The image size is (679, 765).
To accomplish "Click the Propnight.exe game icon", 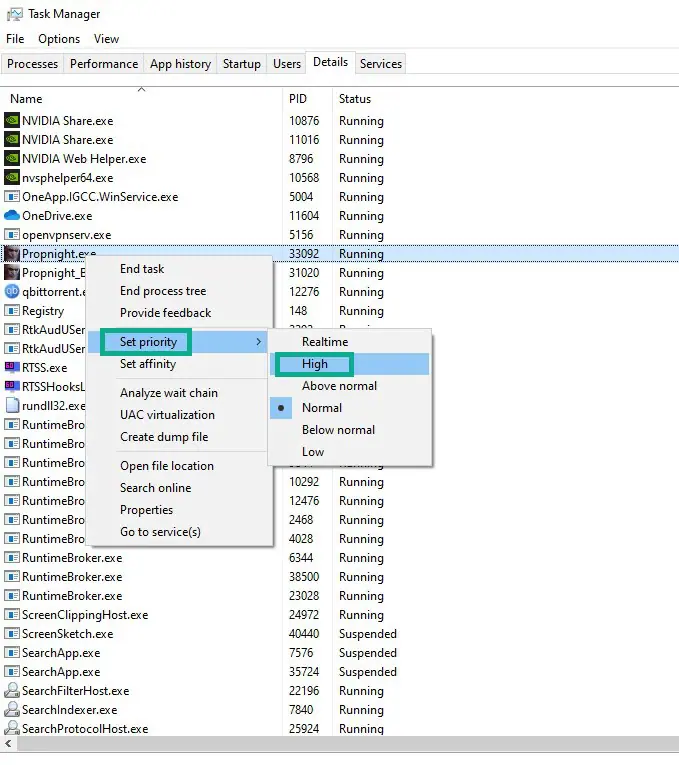I will [12, 254].
